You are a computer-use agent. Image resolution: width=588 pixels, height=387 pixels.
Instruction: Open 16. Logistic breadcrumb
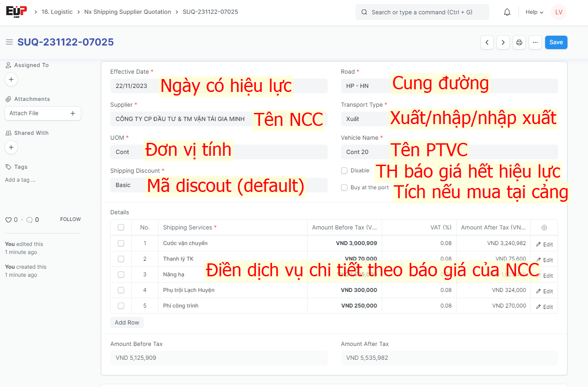pos(57,12)
